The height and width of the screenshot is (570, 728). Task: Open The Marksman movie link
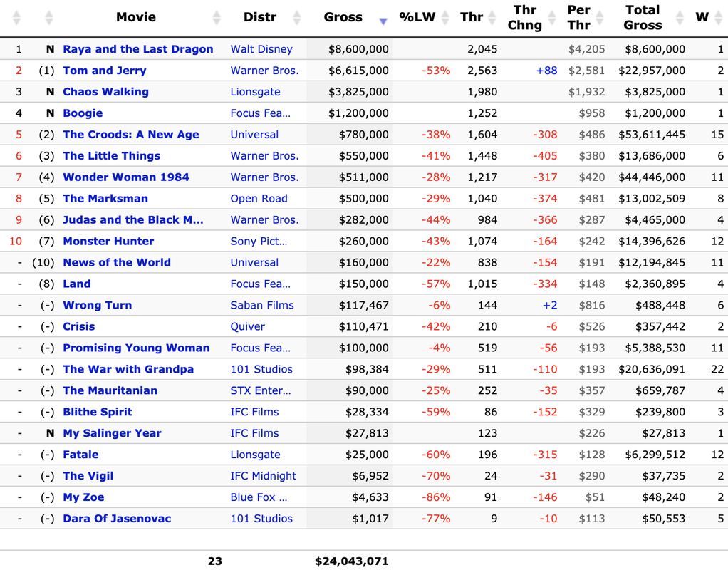coord(105,199)
